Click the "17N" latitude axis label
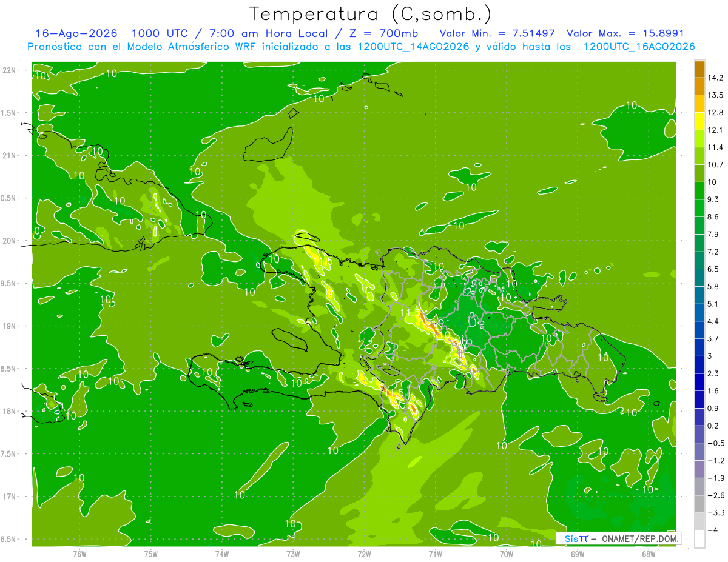 (x=10, y=497)
